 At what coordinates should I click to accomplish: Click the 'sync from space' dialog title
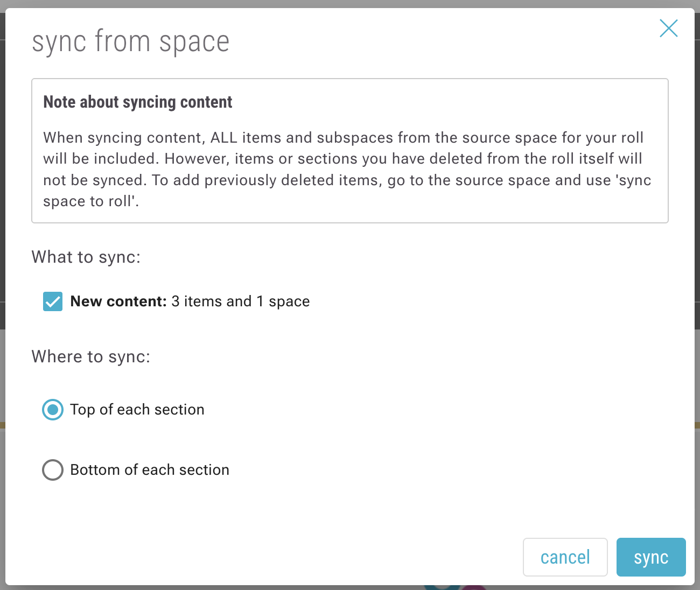click(x=131, y=42)
